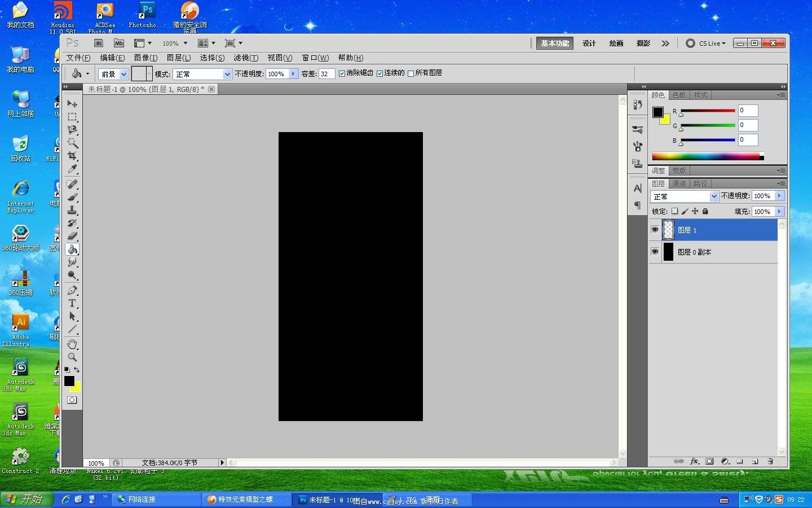Screen dimensions: 812x508
Task: Open the Paragraph panel icon
Action: click(x=637, y=205)
